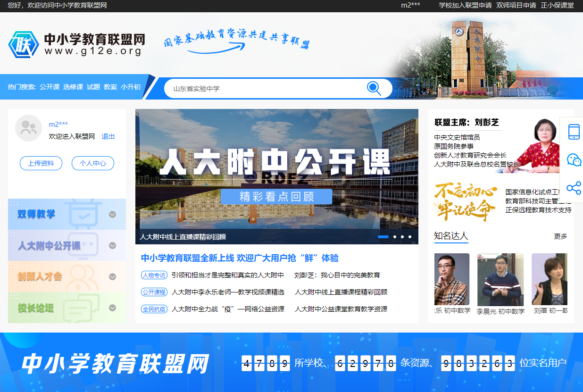The image size is (583, 392).
Task: Jump to the last carousel slide dot
Action: pos(410,237)
